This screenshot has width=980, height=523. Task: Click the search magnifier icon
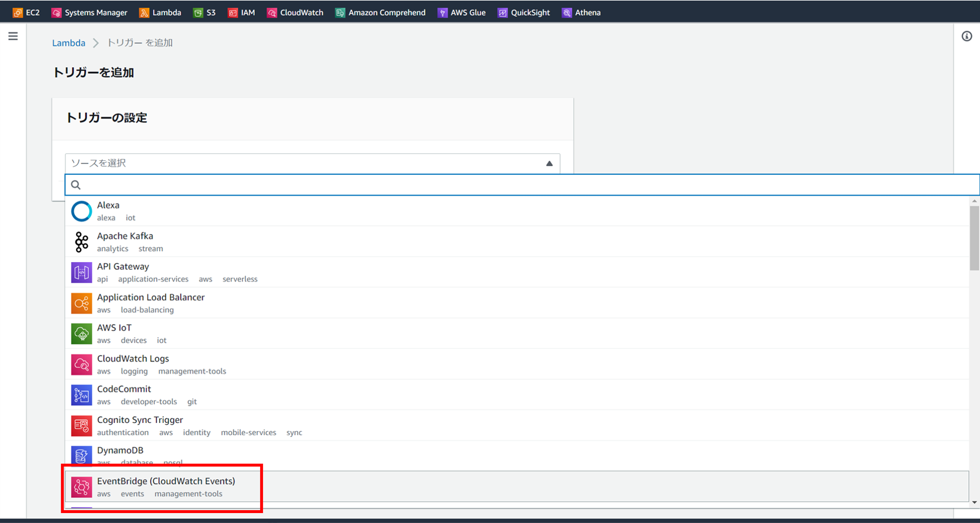75,185
